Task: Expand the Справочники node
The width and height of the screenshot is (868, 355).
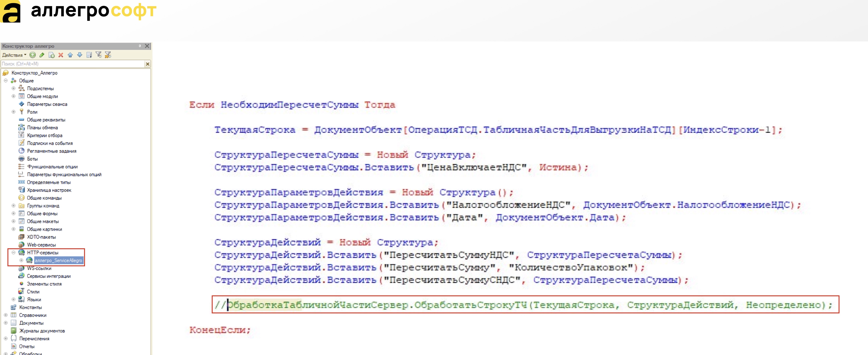Action: point(6,315)
